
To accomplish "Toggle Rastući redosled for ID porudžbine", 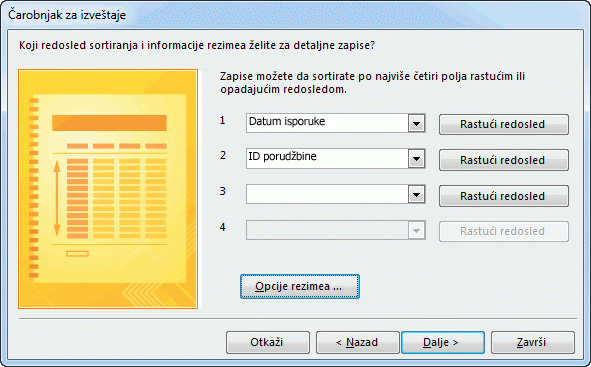I will [x=504, y=160].
